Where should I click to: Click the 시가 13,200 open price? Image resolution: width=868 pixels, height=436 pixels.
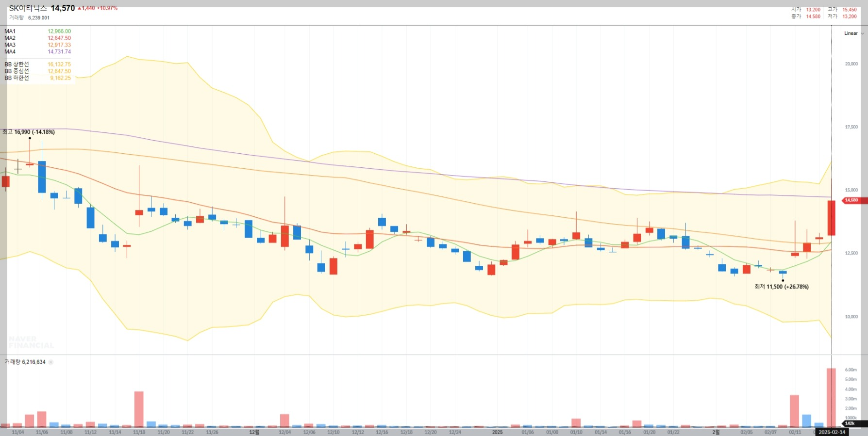(806, 10)
